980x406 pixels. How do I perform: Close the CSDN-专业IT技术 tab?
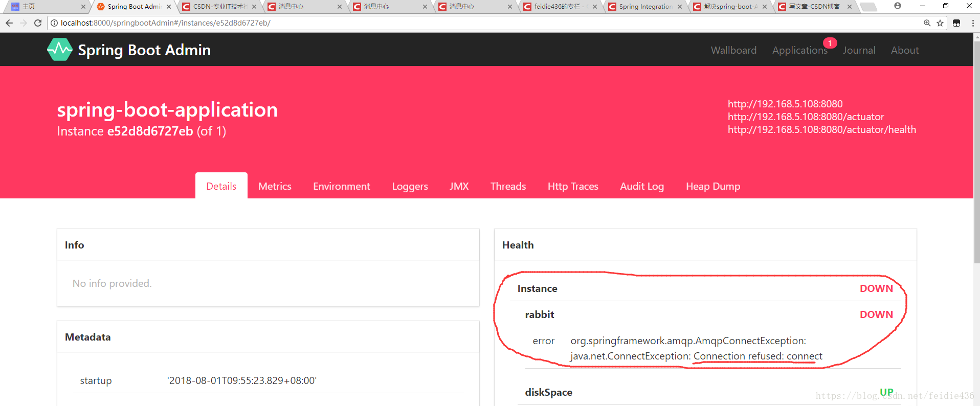[254, 7]
